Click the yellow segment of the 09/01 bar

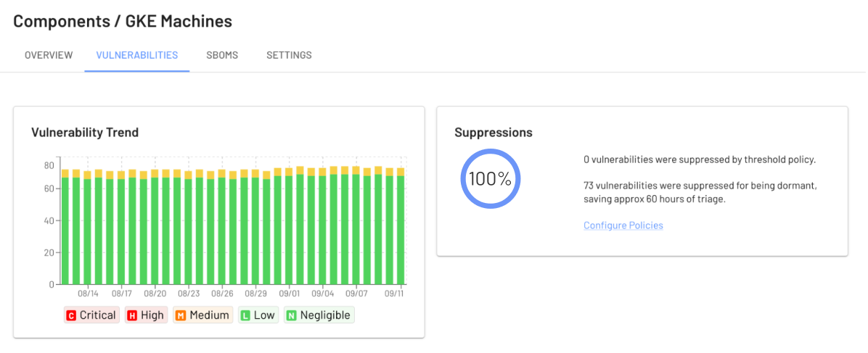(288, 172)
